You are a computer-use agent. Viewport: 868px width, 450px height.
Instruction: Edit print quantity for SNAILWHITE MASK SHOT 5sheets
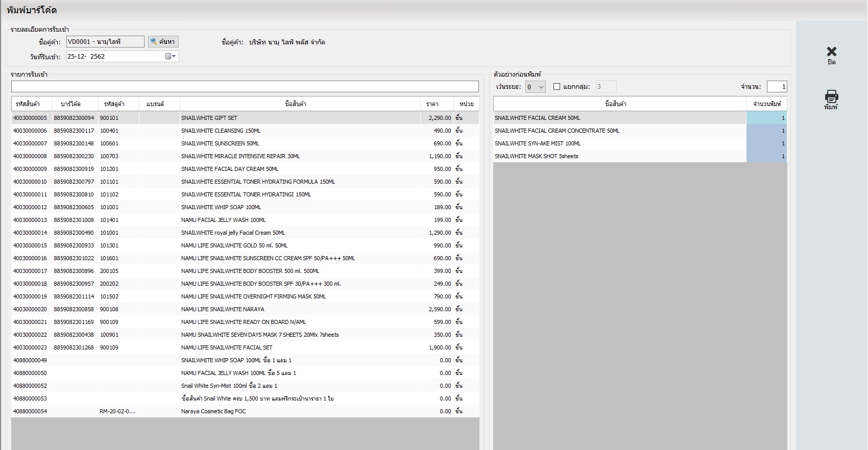point(766,156)
